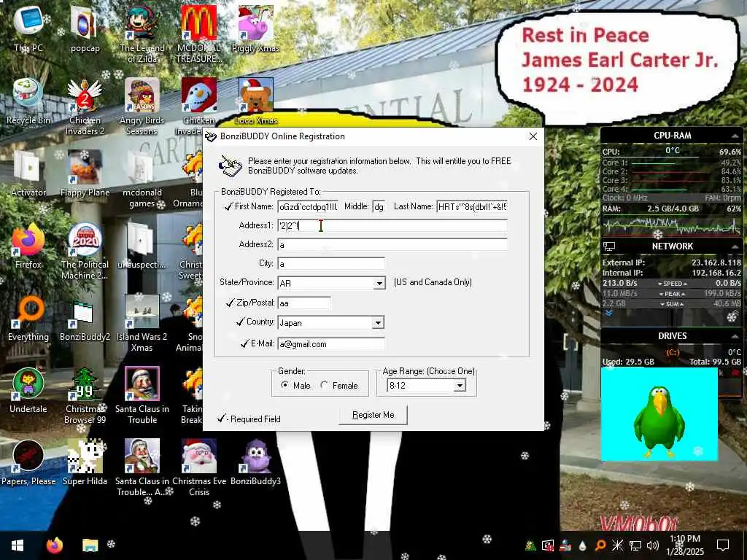Click into the Middle initial field

379,206
